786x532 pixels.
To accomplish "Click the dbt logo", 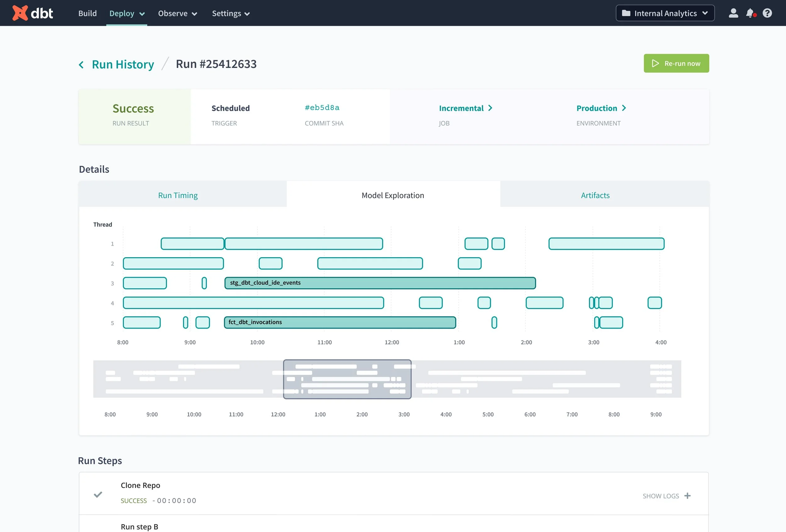I will click(x=32, y=13).
